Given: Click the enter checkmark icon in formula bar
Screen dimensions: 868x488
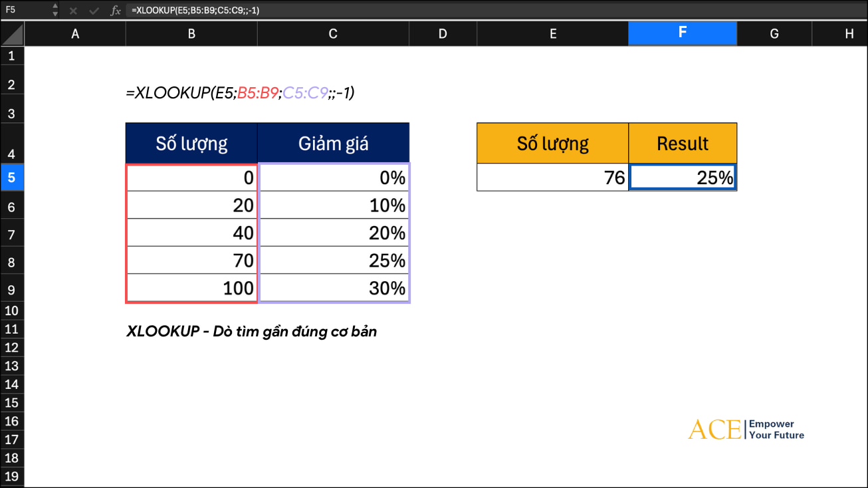Looking at the screenshot, I should 93,11.
